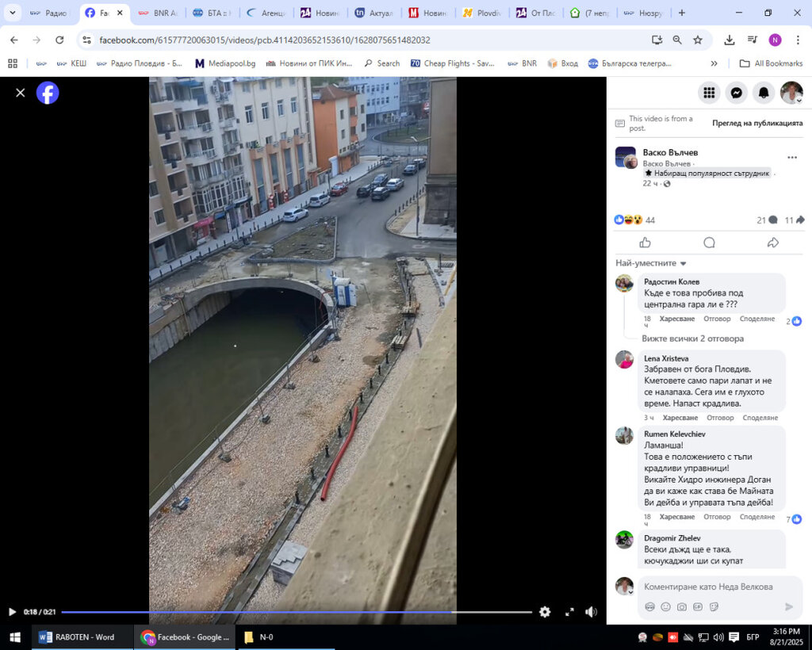Screen dimensions: 812x650
Task: Show more bookmarks chevron
Action: point(714,63)
